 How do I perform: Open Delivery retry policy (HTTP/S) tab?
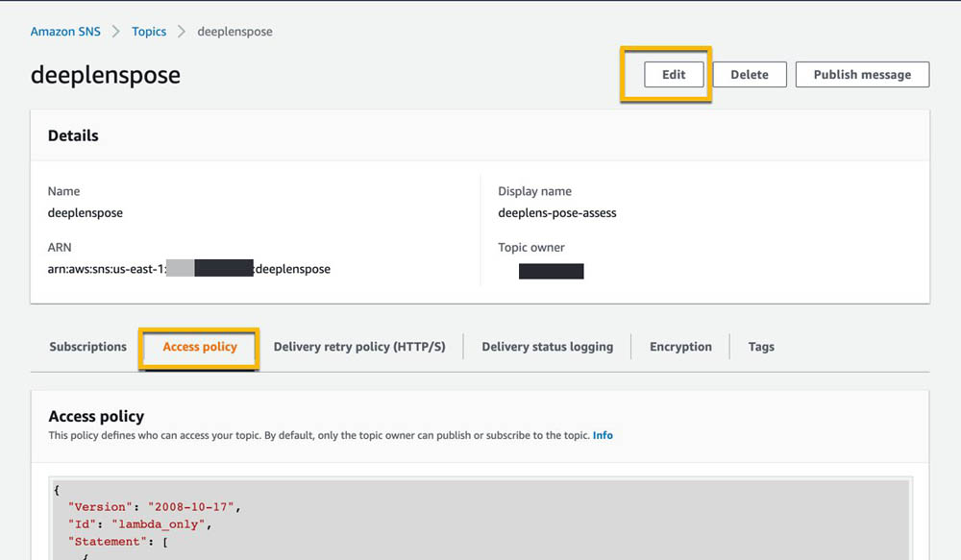[x=359, y=347]
